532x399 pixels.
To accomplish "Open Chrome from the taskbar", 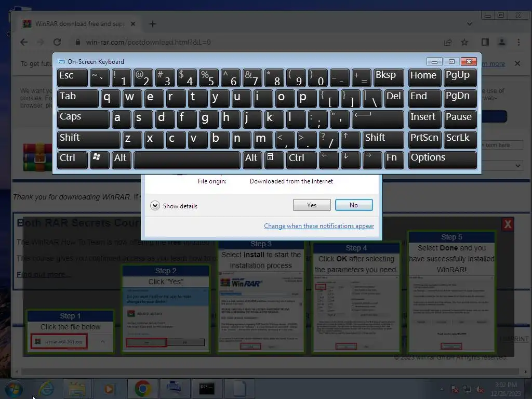I will pos(143,389).
